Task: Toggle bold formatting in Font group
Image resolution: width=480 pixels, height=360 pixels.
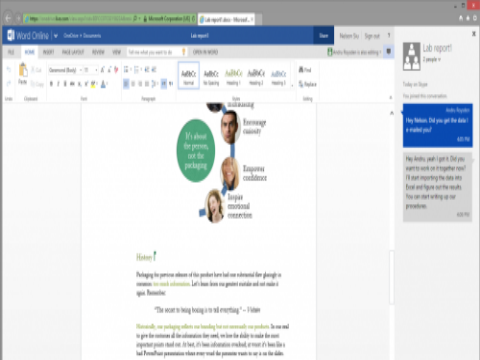Action: point(51,84)
